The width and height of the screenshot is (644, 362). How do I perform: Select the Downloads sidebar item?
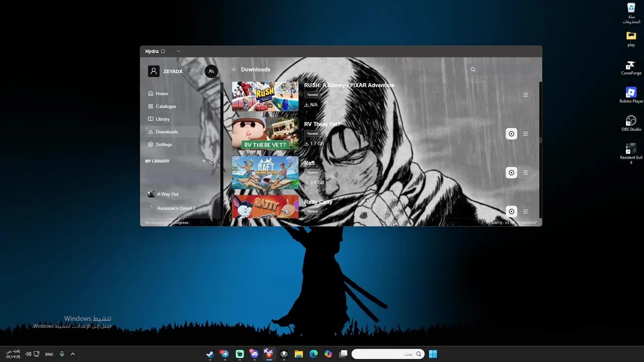(183, 132)
